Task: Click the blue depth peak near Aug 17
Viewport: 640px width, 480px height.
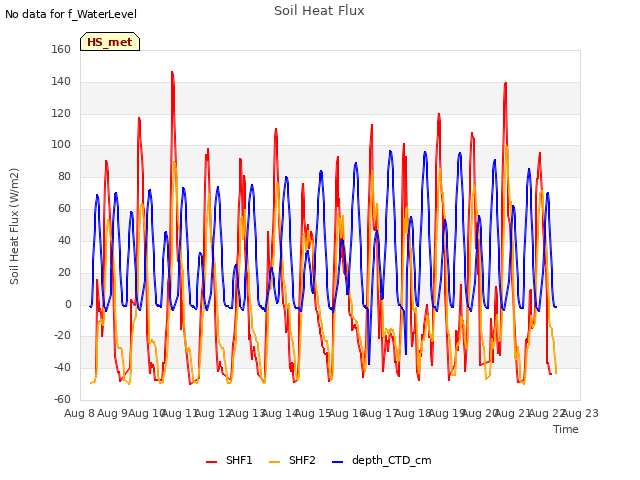Action: 390,151
